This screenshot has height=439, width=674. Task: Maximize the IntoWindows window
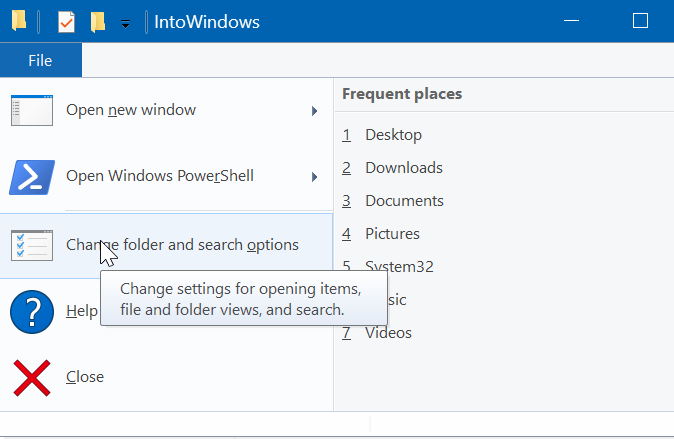coord(640,21)
